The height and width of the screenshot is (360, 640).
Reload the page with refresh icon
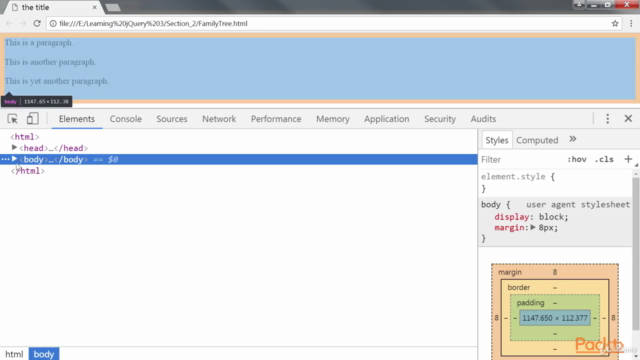[x=37, y=24]
